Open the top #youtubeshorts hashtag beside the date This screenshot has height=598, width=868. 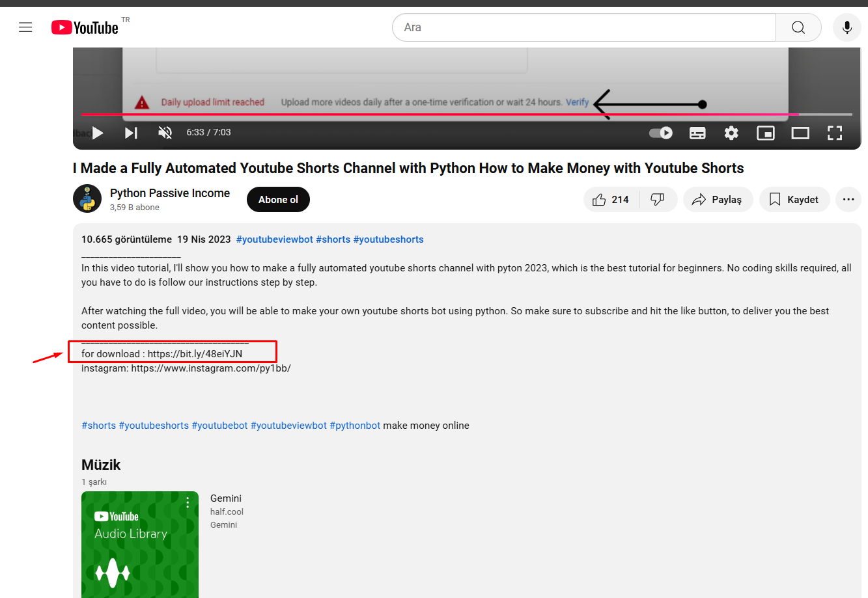tap(389, 239)
